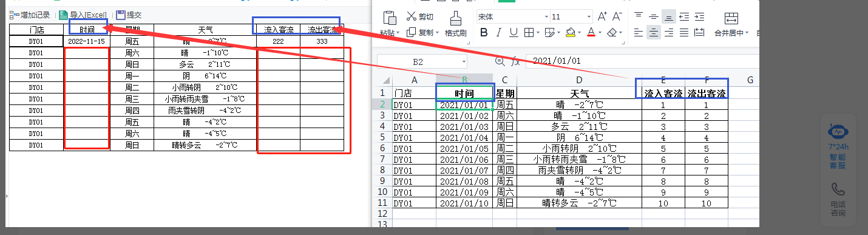Click the Cut (剪切) scissors button
Image resolution: width=868 pixels, height=235 pixels.
pyautogui.click(x=420, y=16)
